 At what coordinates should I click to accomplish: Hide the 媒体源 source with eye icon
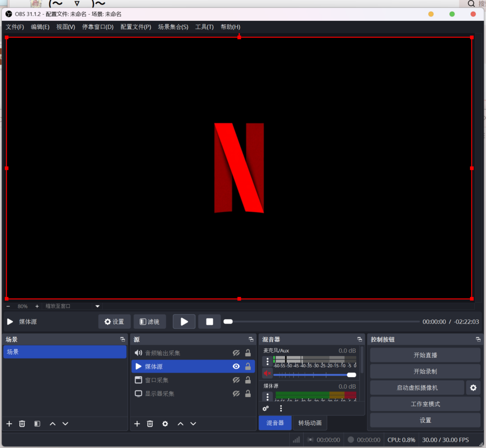click(x=236, y=366)
